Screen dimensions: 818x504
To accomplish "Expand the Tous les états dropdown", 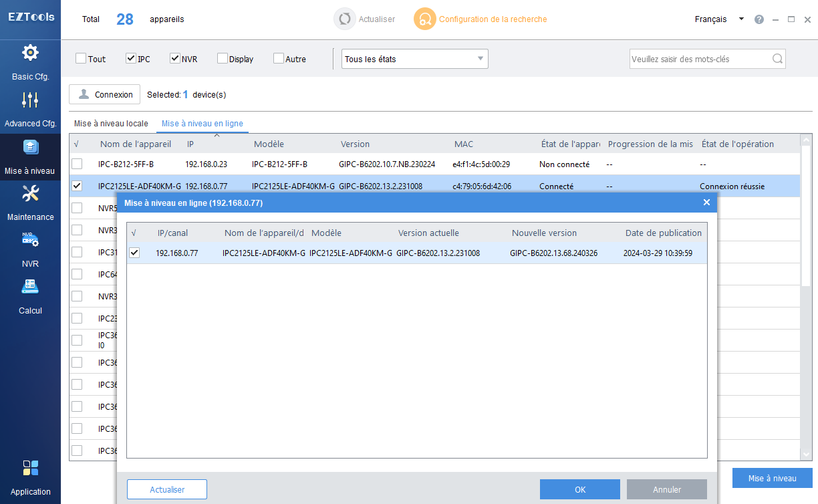I will (414, 59).
